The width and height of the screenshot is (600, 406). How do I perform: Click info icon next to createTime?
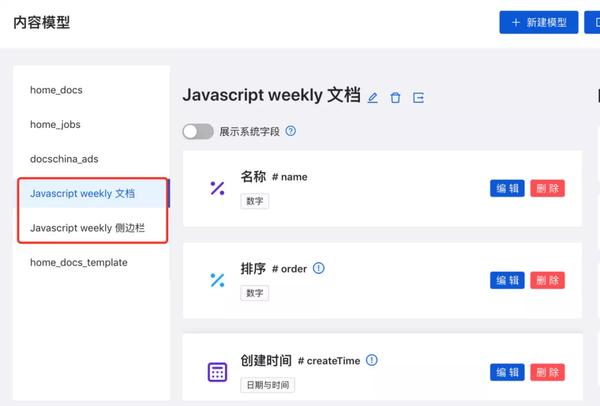pos(372,360)
